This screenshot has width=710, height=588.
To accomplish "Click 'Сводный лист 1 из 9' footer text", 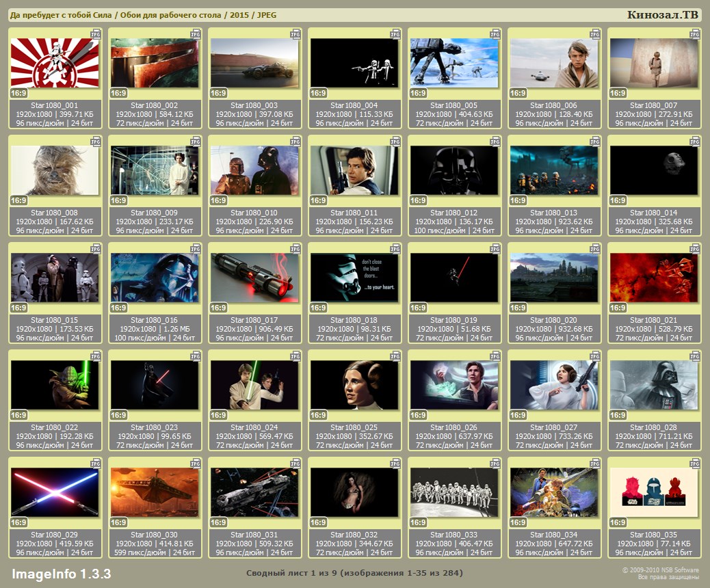I will pyautogui.click(x=291, y=573).
